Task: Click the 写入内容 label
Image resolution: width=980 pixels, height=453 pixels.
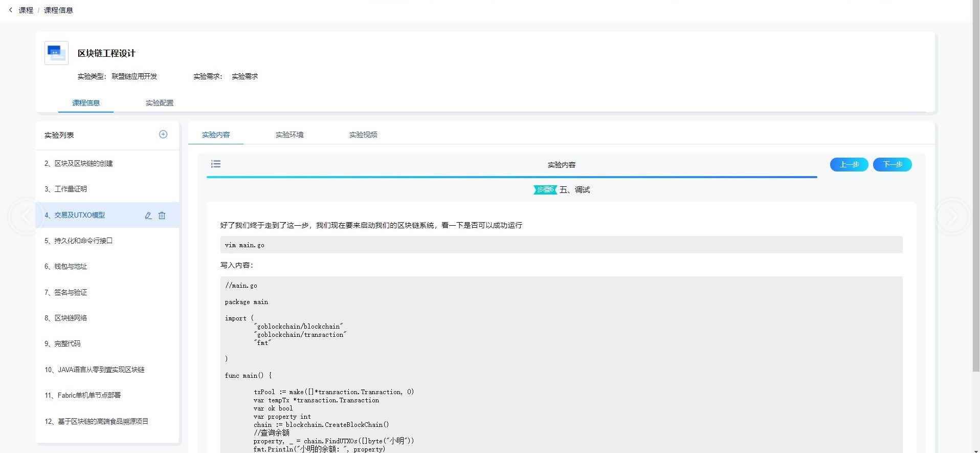Action: (x=237, y=265)
